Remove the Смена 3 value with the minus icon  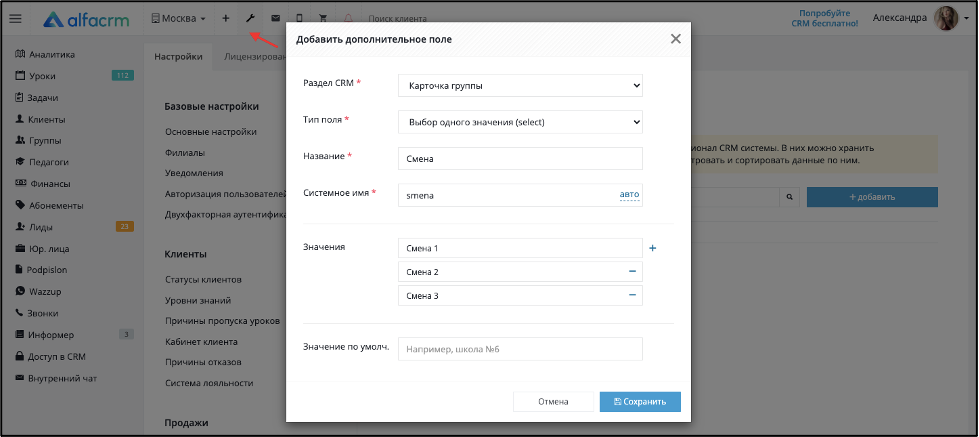pos(632,295)
